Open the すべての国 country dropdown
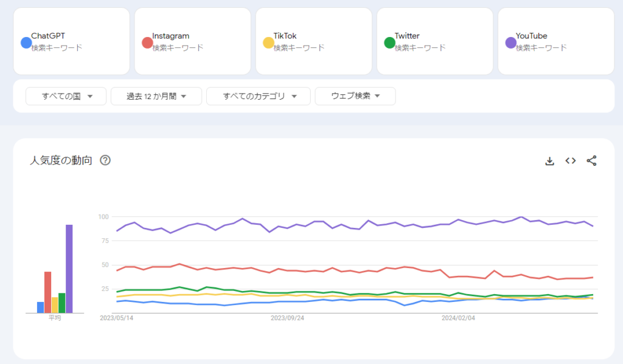The width and height of the screenshot is (623, 364). (x=66, y=96)
